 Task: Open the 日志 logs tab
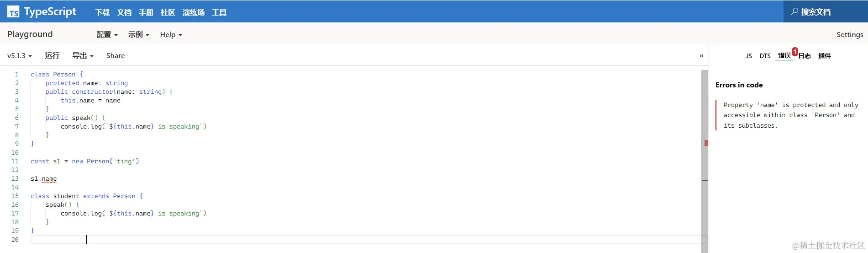click(805, 56)
